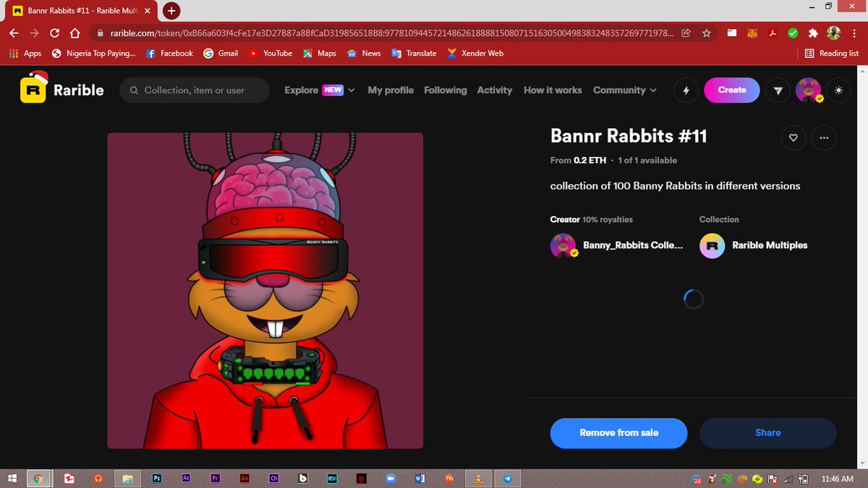This screenshot has height=488, width=868.
Task: Open the Gmail bookmark
Action: [x=221, y=53]
